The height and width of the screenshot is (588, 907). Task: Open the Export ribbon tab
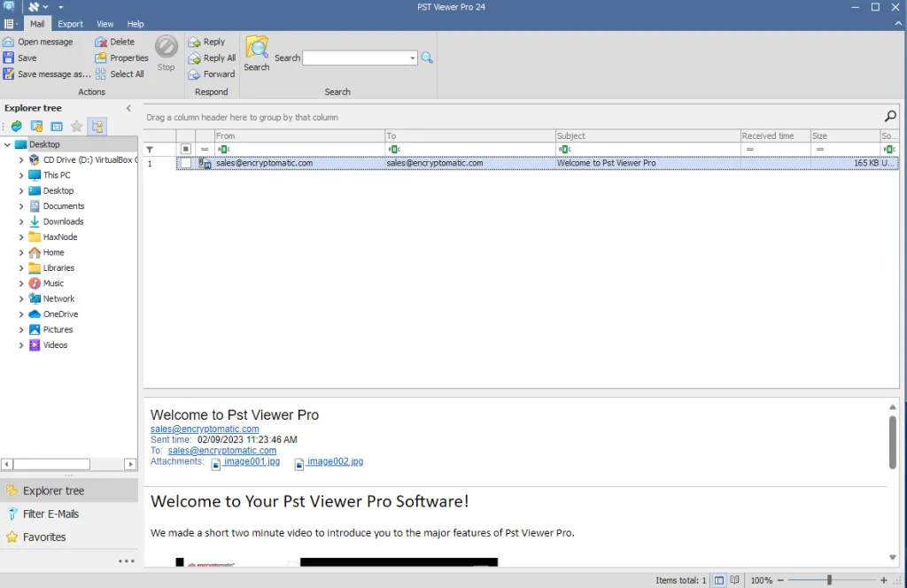pos(71,24)
